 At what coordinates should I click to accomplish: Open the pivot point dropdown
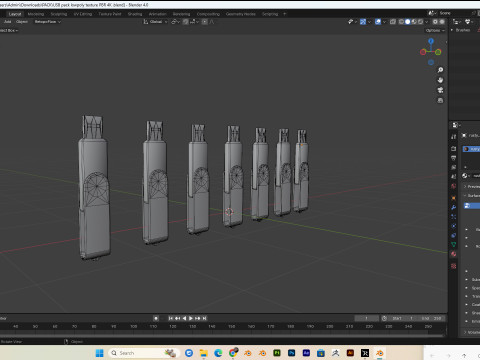[175, 22]
